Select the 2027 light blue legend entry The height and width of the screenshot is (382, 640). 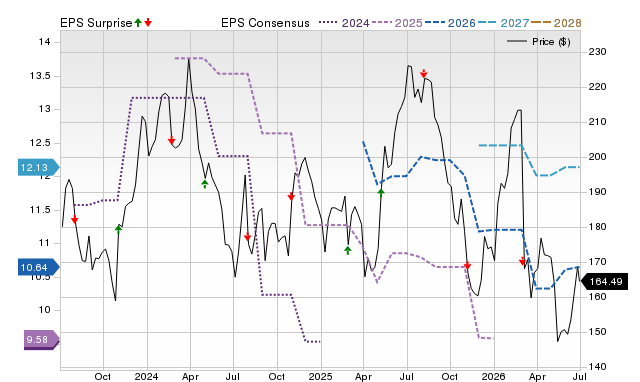pyautogui.click(x=503, y=23)
